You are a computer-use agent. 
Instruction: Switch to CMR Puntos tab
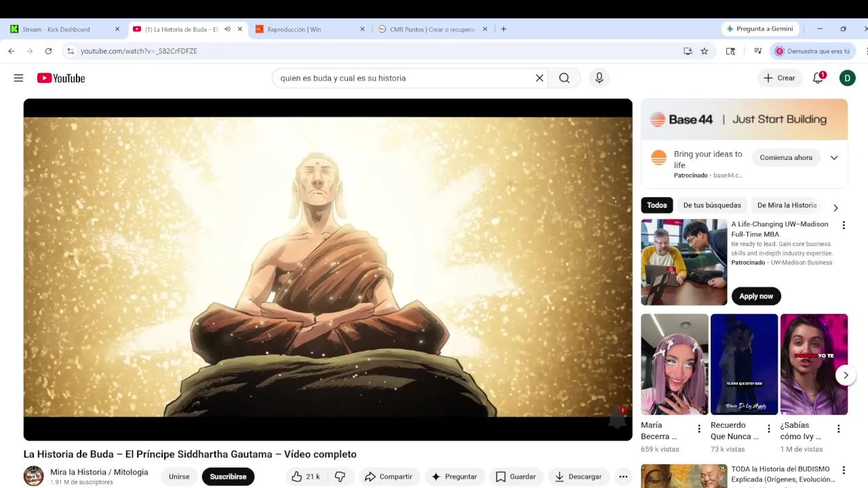433,29
